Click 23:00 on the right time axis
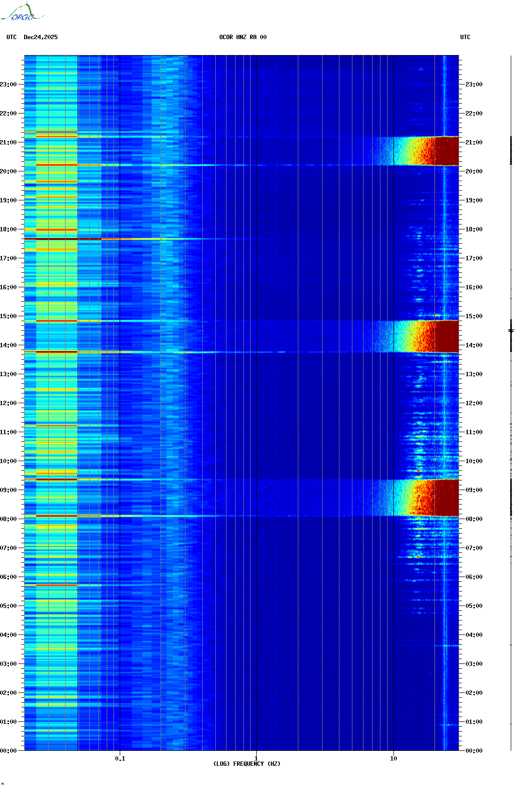 click(474, 85)
